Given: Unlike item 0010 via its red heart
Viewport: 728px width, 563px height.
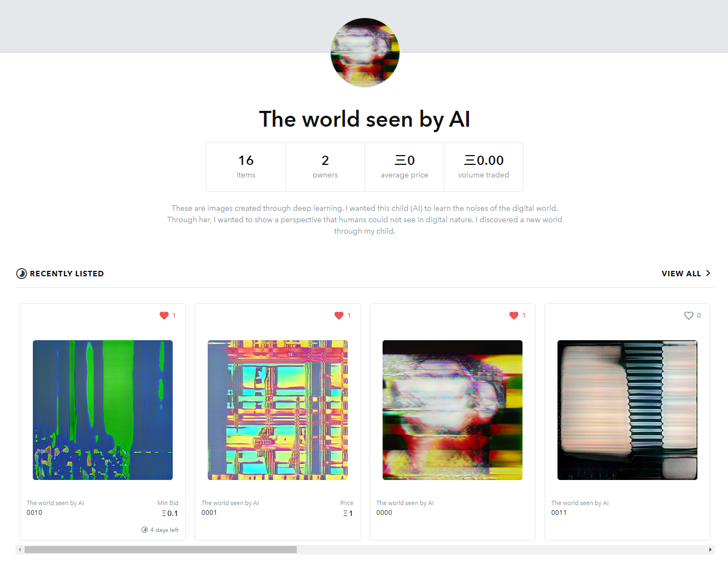Looking at the screenshot, I should pyautogui.click(x=164, y=316).
